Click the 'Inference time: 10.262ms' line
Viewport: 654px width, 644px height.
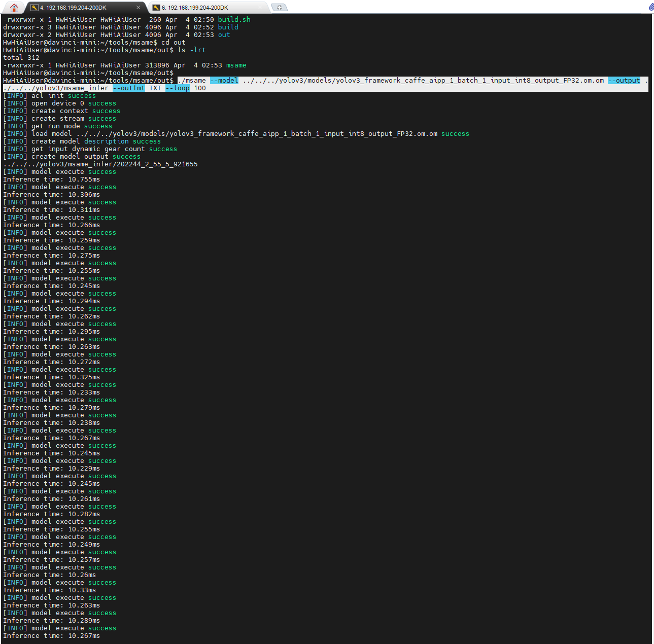click(x=52, y=316)
